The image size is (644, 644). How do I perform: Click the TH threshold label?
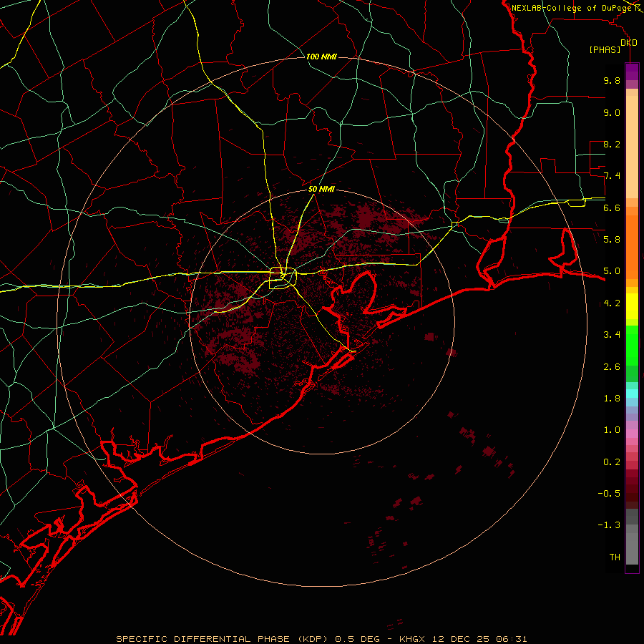tap(615, 557)
